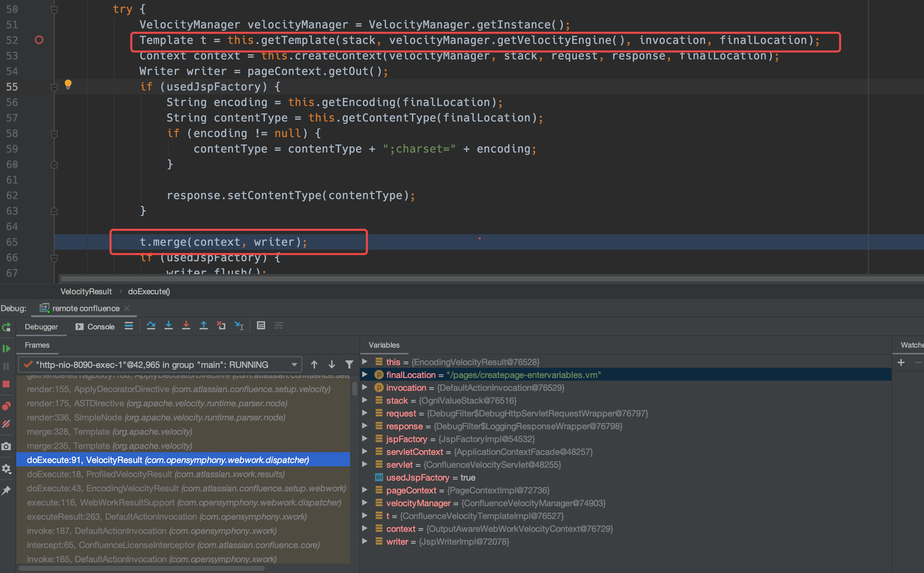Click the Threads layout icon next to Console
Image resolution: width=924 pixels, height=573 pixels.
click(x=129, y=326)
